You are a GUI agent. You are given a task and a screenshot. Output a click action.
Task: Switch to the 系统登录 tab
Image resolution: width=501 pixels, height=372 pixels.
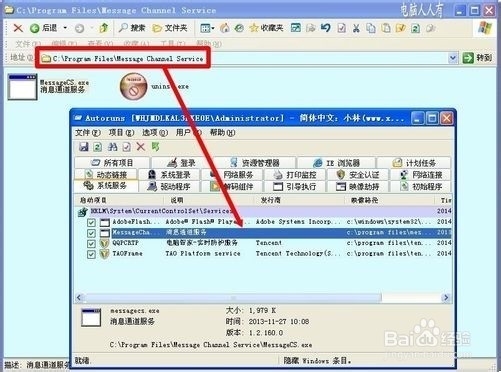(x=169, y=175)
